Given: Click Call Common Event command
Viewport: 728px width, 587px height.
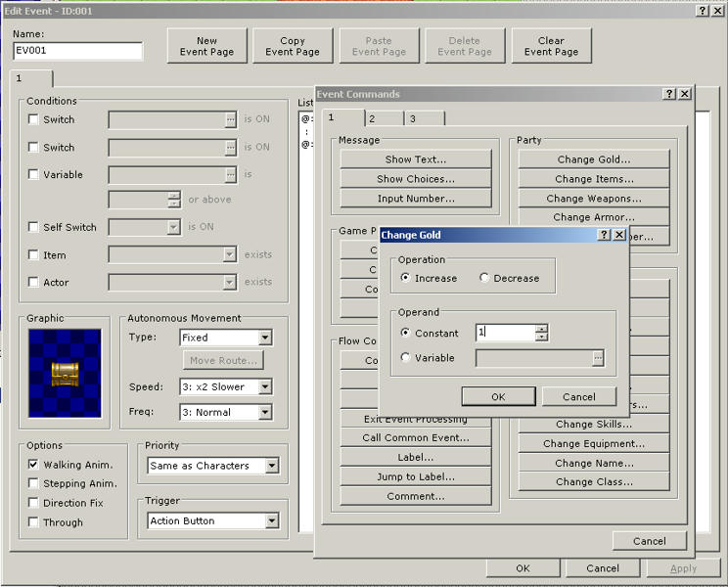Looking at the screenshot, I should (416, 437).
